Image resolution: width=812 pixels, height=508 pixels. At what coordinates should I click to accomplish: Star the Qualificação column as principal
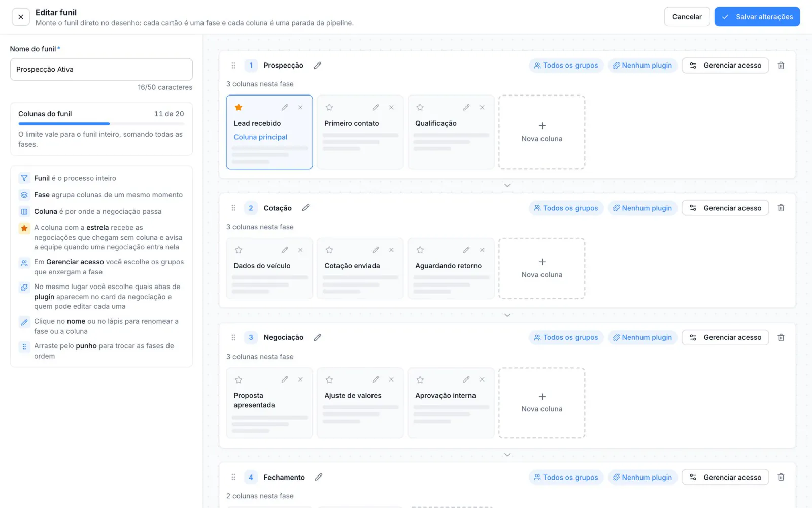click(420, 107)
